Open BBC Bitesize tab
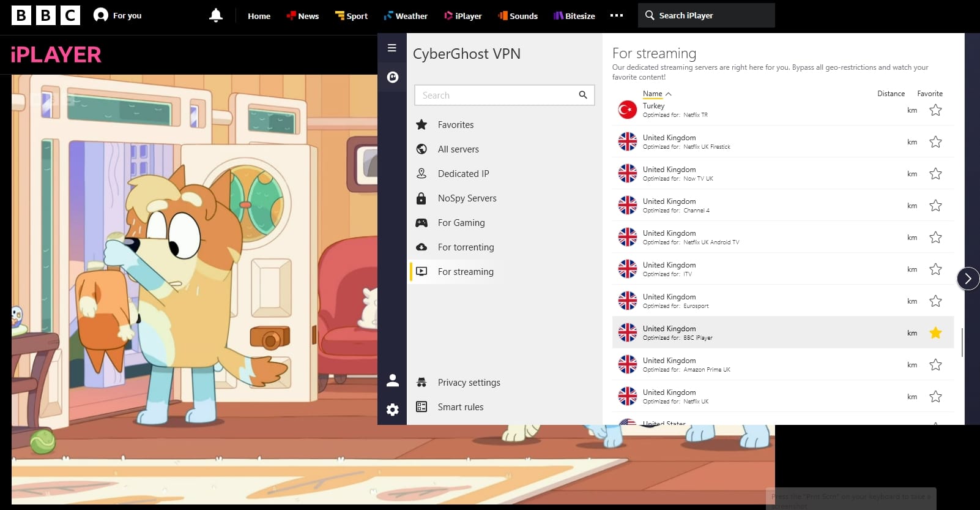This screenshot has height=510, width=980. pyautogui.click(x=574, y=16)
